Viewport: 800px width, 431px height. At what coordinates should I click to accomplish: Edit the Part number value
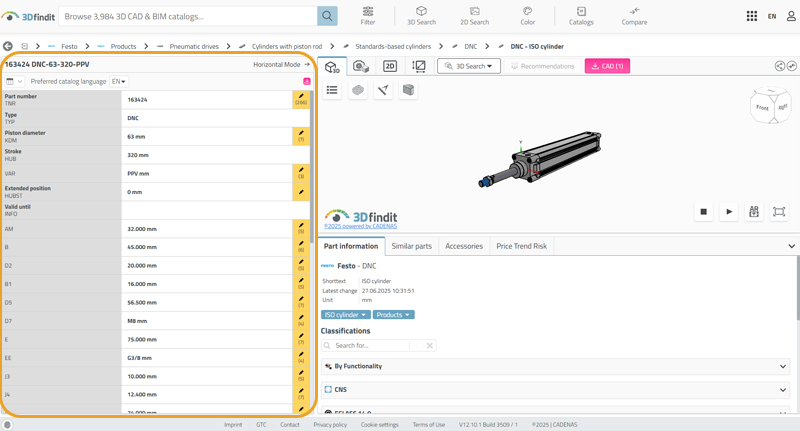(x=300, y=99)
